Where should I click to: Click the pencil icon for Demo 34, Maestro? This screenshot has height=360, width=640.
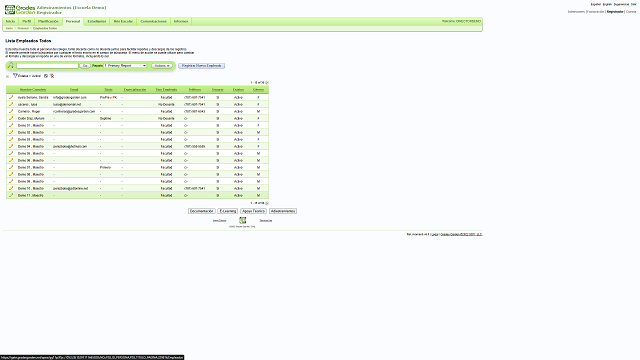click(x=11, y=146)
